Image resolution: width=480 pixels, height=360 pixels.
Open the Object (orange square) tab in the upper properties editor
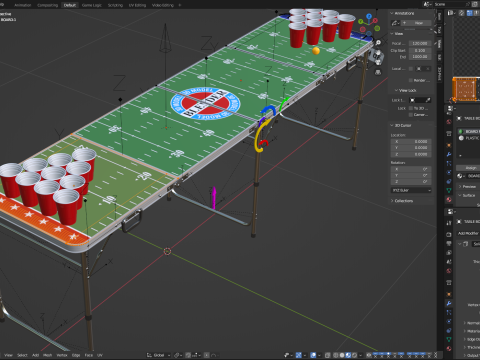click(x=449, y=145)
